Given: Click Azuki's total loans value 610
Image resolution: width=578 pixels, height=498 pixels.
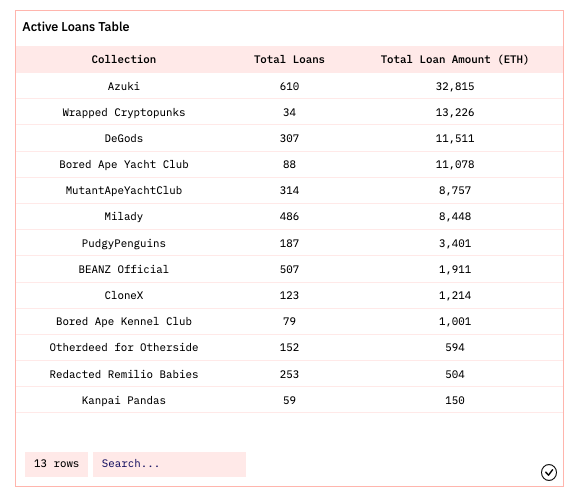Looking at the screenshot, I should pyautogui.click(x=289, y=86).
